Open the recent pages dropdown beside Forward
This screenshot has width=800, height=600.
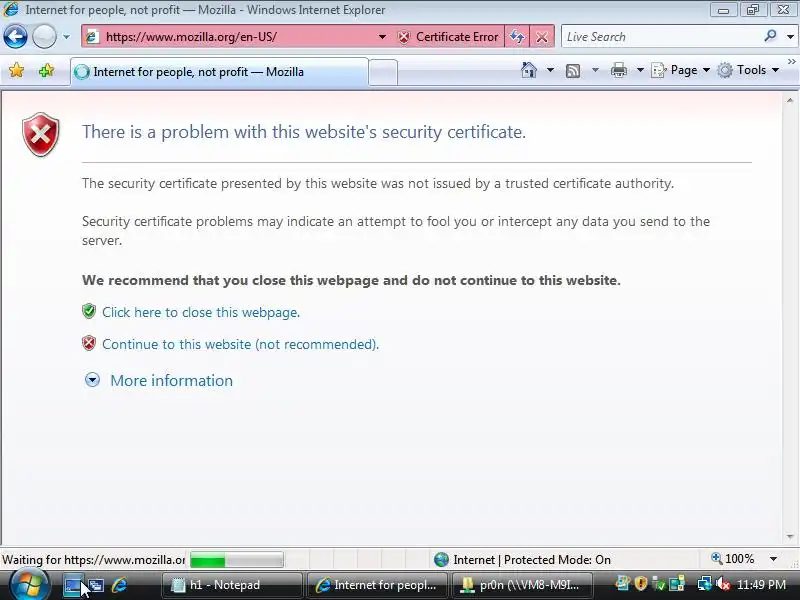point(66,37)
